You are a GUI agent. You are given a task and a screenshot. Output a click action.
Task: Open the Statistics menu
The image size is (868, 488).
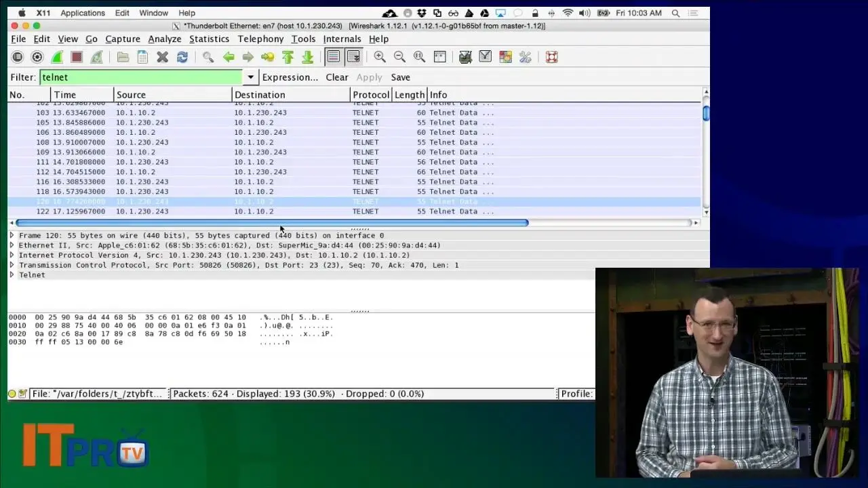point(209,39)
